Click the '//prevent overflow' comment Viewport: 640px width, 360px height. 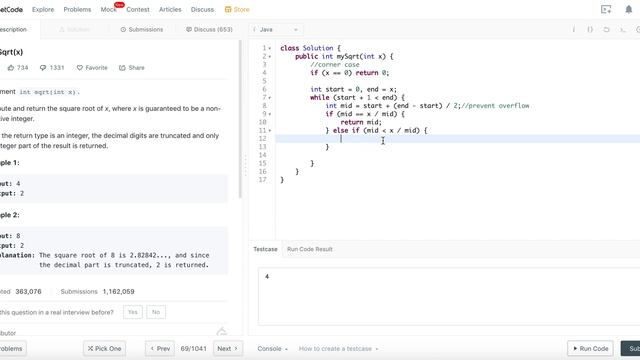(x=495, y=106)
